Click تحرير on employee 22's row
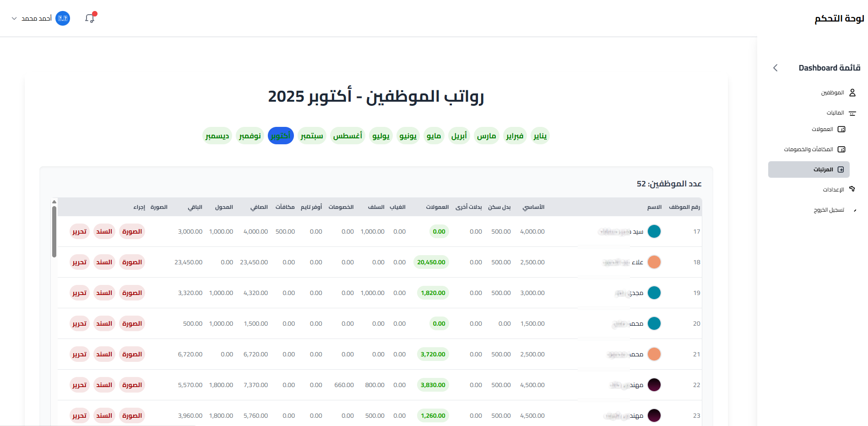Viewport: 868px width, 426px height. [x=79, y=385]
